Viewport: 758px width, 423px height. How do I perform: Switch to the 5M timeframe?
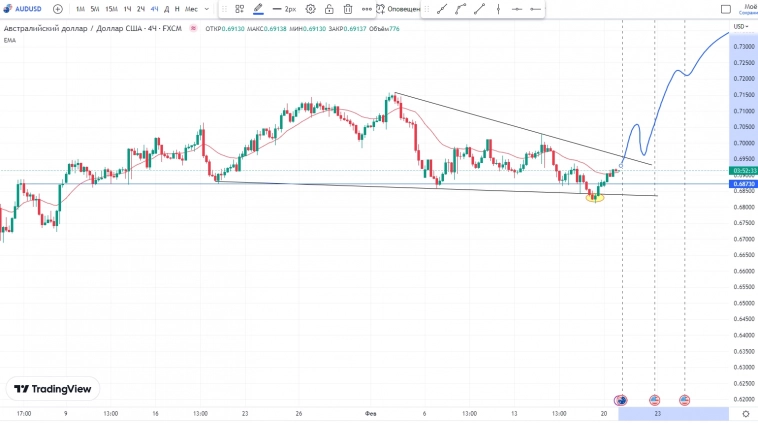[x=95, y=9]
